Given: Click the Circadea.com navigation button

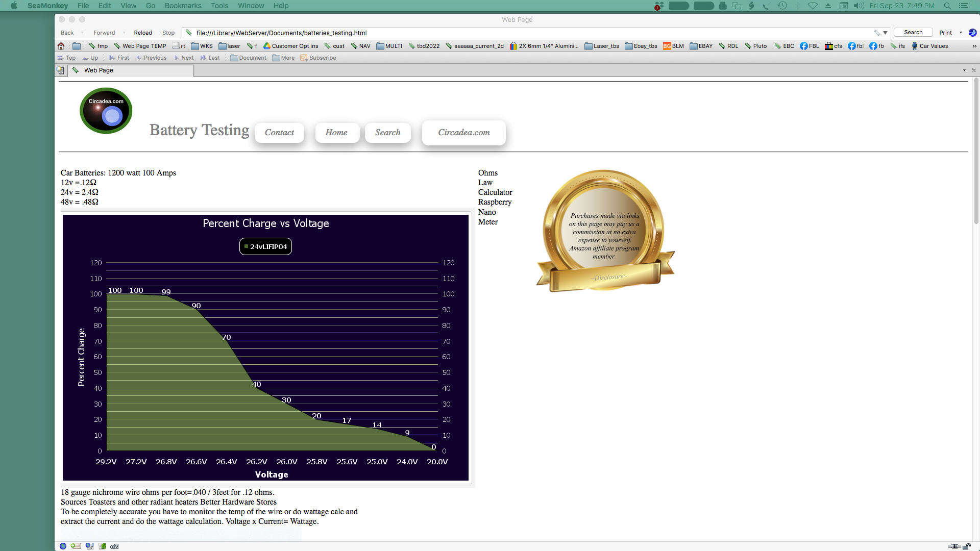Looking at the screenshot, I should click(x=463, y=133).
